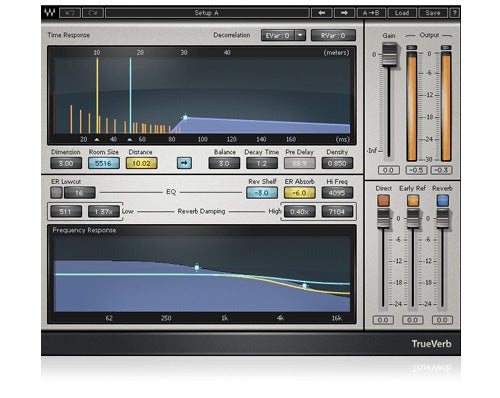This screenshot has width=500, height=398.
Task: Click the yellow distance marker triangle on time axis
Action: [97, 140]
